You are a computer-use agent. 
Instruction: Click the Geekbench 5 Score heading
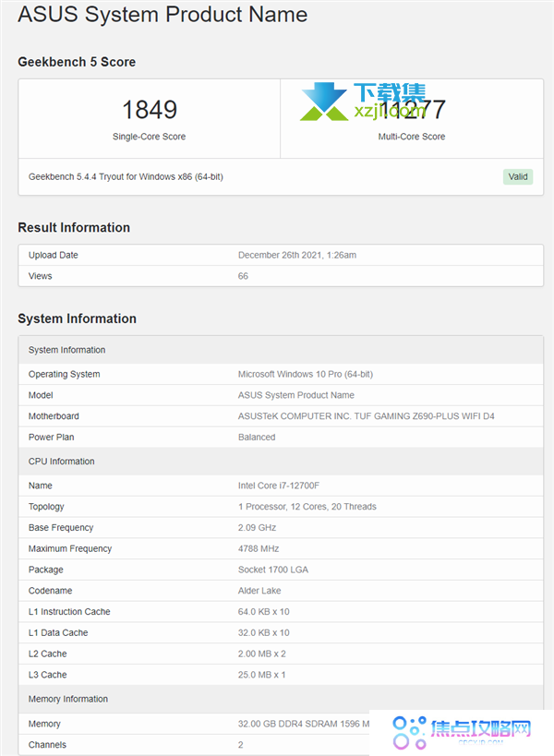pyautogui.click(x=77, y=62)
